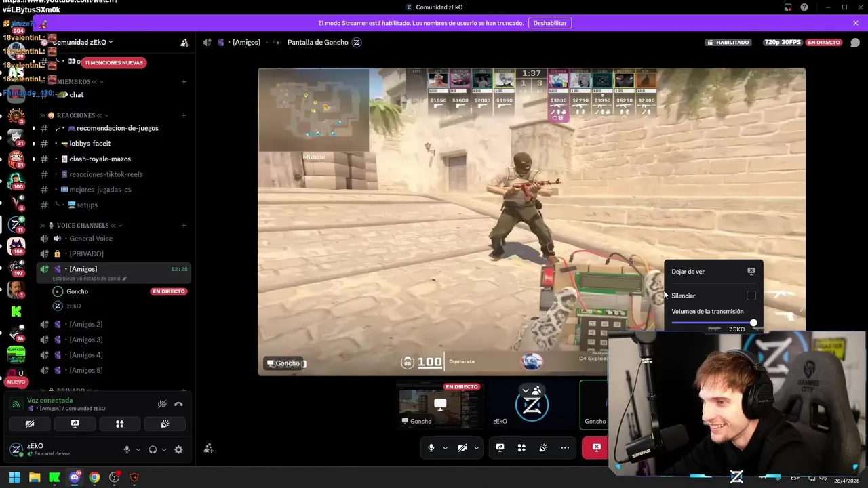The image size is (868, 488).
Task: Mute microphone in the call control bar
Action: click(x=431, y=448)
